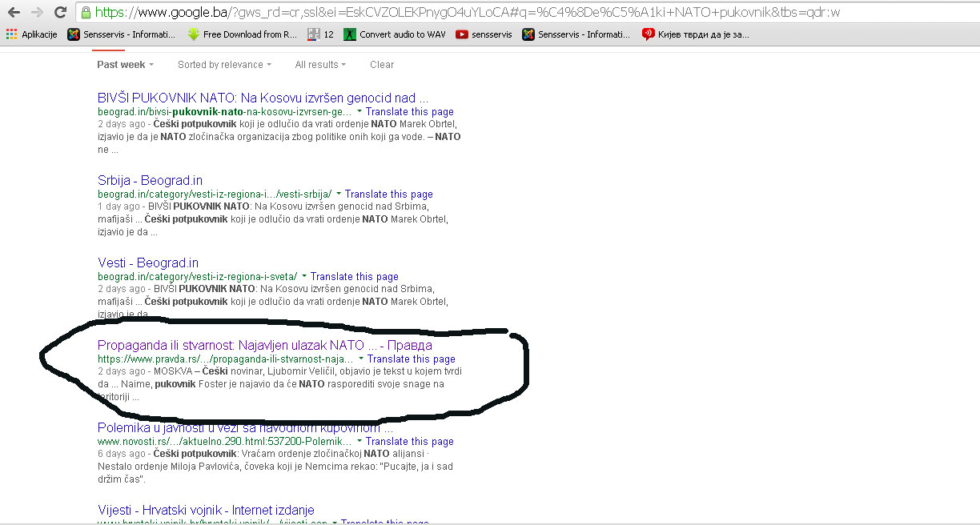The width and height of the screenshot is (980, 525).
Task: Open the All results dropdown
Action: [x=320, y=65]
